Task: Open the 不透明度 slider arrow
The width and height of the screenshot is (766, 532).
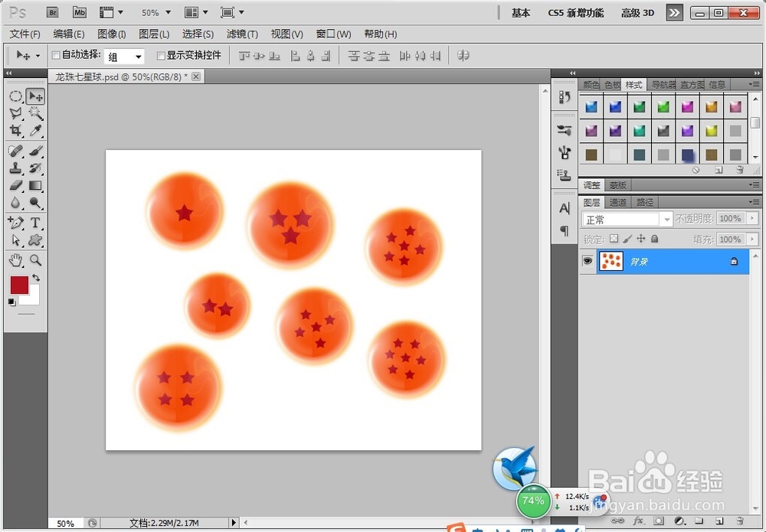Action: [x=752, y=219]
